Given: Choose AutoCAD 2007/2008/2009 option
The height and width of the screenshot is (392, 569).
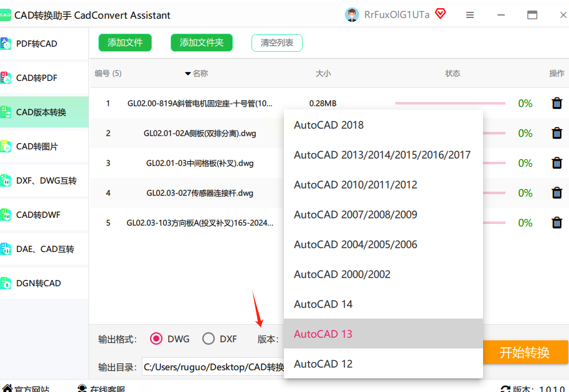Looking at the screenshot, I should click(383, 214).
